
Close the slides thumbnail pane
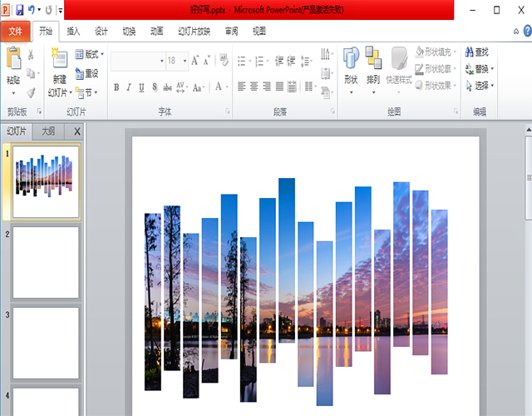coord(77,131)
